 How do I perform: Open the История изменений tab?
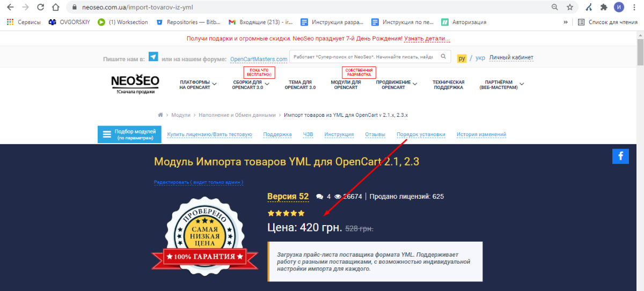481,135
